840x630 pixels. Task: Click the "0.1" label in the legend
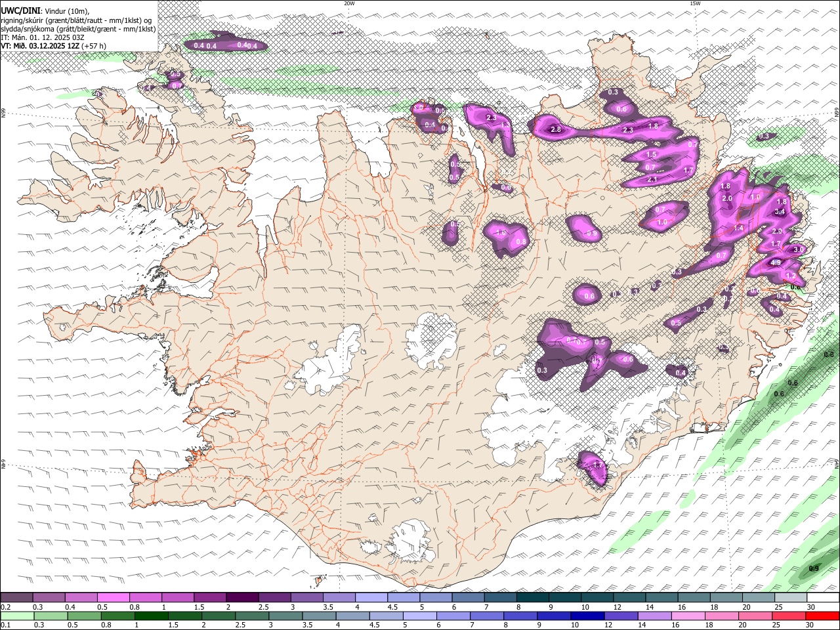[6, 625]
